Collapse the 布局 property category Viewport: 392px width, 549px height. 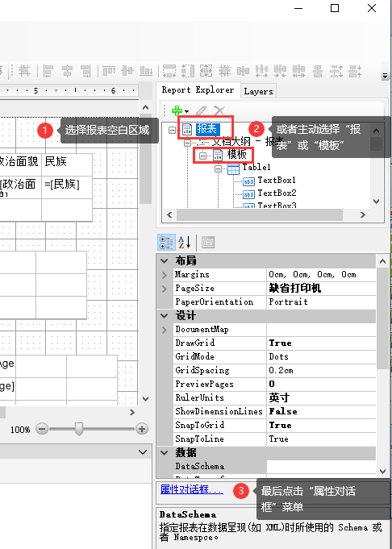pos(164,261)
